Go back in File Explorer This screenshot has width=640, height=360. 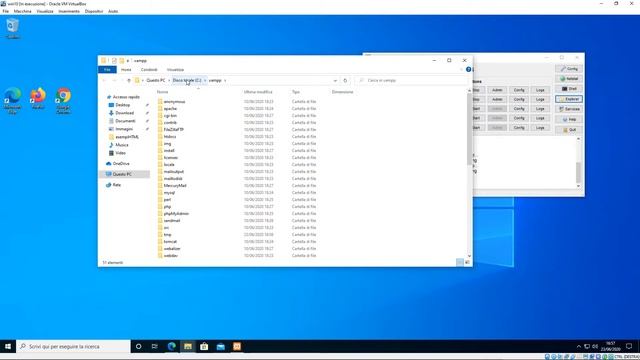pyautogui.click(x=104, y=80)
